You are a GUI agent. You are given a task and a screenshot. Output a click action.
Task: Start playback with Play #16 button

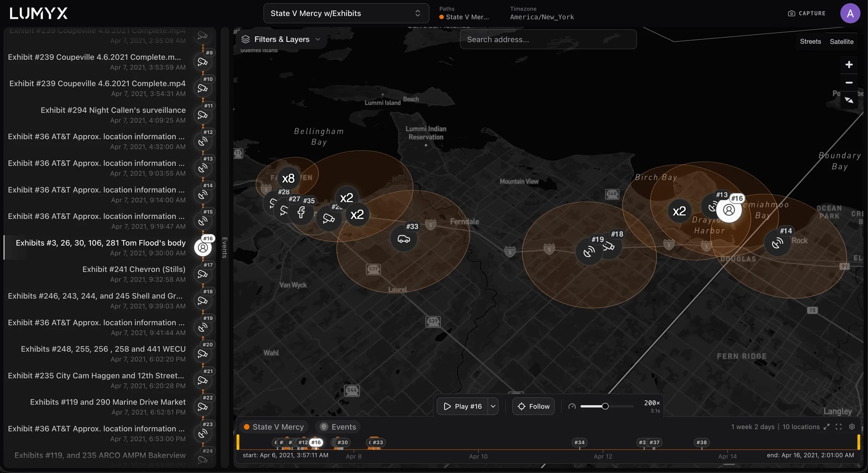(463, 406)
